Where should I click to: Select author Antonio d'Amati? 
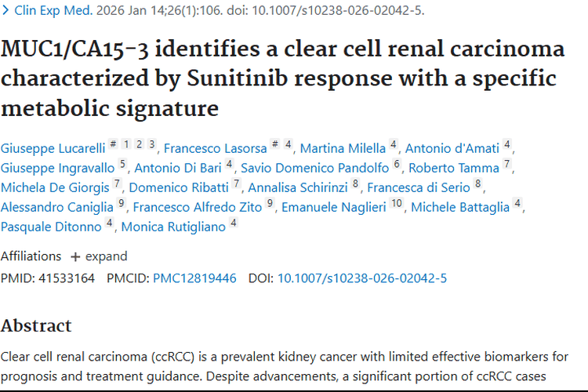point(452,148)
